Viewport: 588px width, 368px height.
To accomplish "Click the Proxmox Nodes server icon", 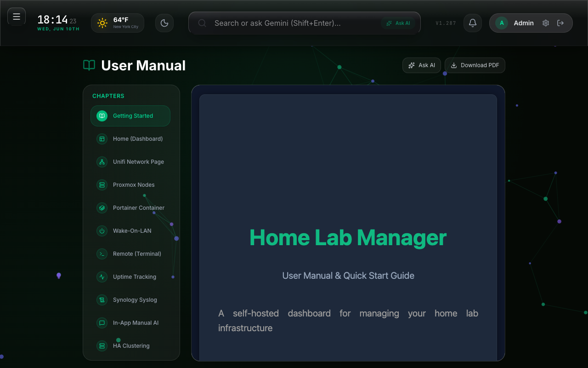I will [x=102, y=185].
